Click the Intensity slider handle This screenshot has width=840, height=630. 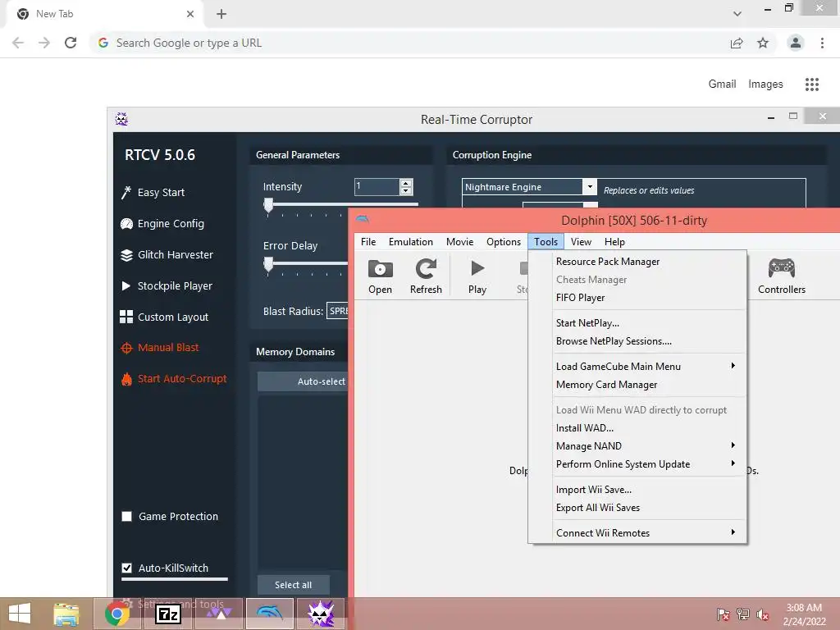point(268,204)
